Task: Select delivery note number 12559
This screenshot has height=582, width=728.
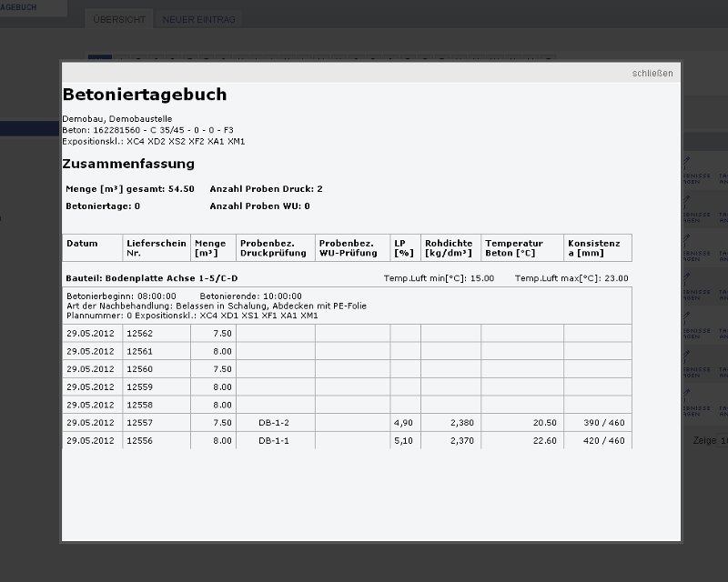Action: point(140,387)
